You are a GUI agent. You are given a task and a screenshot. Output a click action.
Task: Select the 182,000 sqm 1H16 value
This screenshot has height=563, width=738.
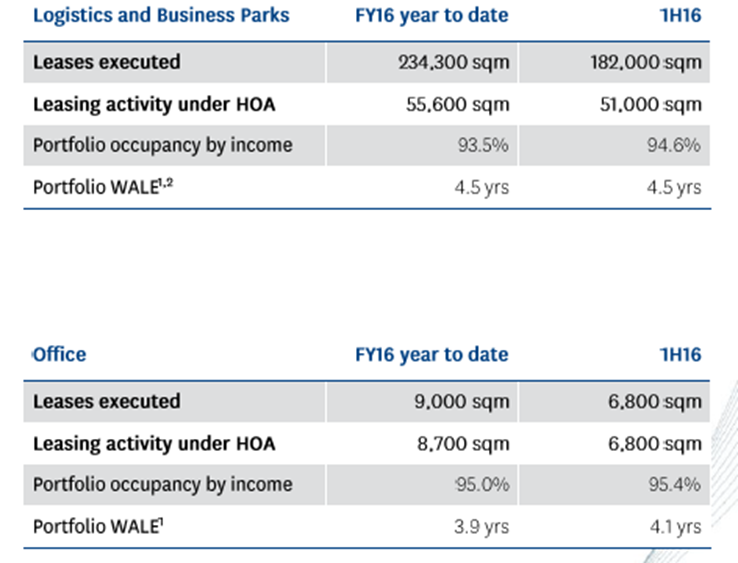click(x=646, y=62)
